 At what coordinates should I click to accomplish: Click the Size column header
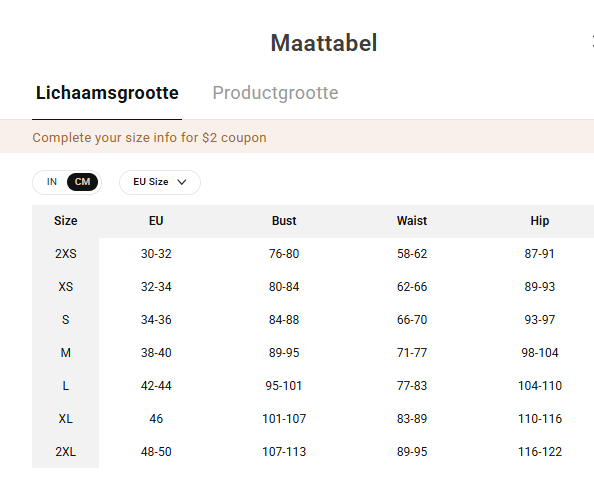pyautogui.click(x=66, y=221)
